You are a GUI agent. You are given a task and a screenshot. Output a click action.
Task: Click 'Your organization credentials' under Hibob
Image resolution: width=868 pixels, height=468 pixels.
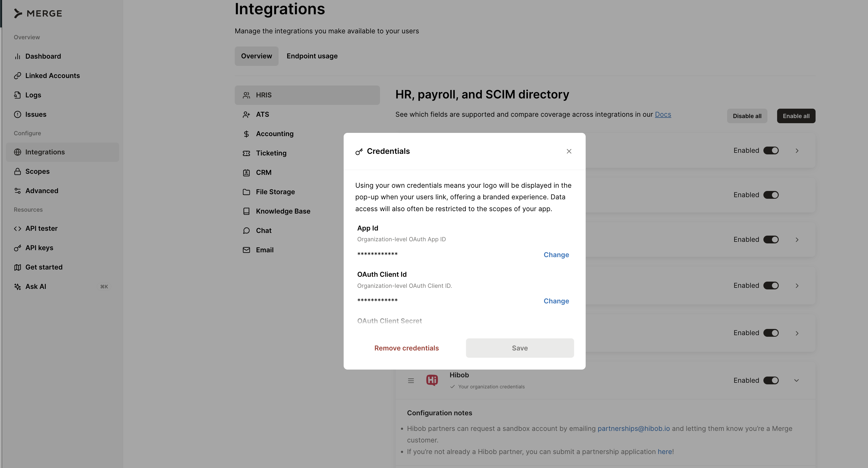[491, 387]
